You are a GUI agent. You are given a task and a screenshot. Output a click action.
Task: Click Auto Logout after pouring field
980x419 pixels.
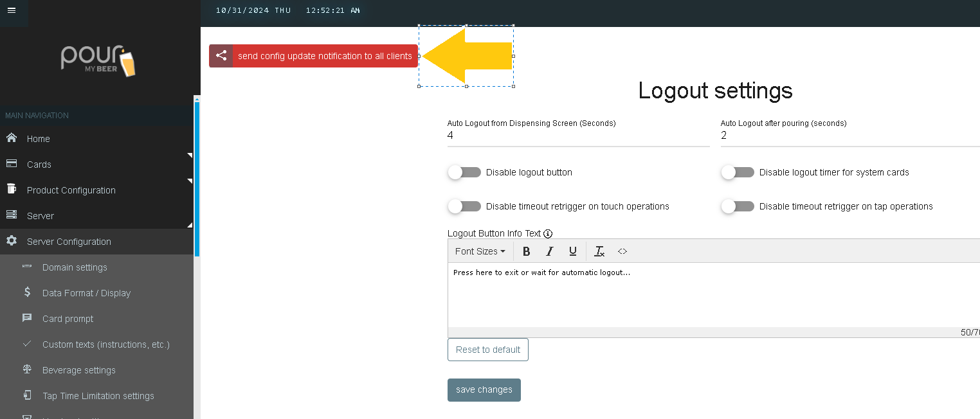coord(850,136)
